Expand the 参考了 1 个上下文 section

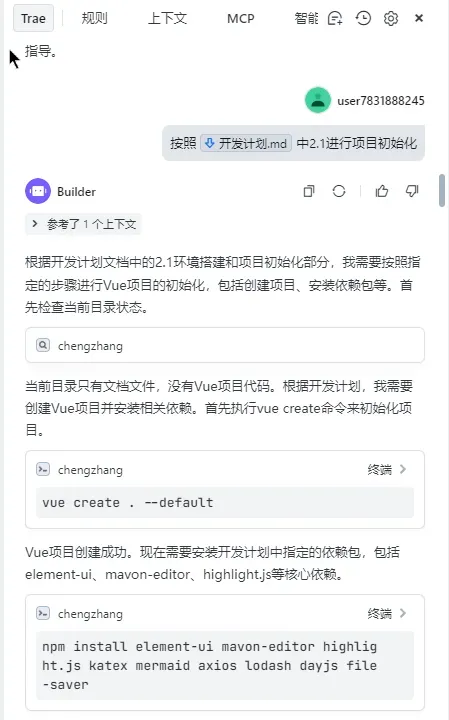[83, 224]
